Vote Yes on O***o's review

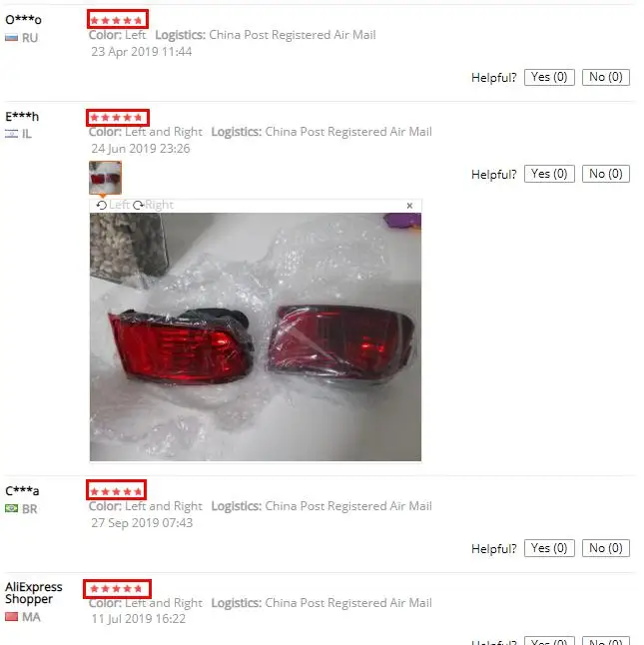[x=549, y=77]
